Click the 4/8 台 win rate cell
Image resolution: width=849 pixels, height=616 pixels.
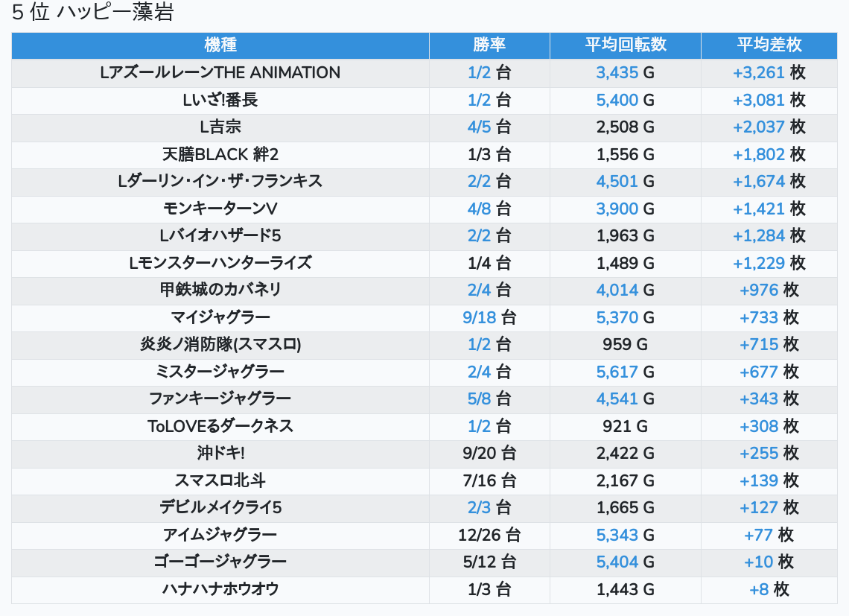[489, 209]
